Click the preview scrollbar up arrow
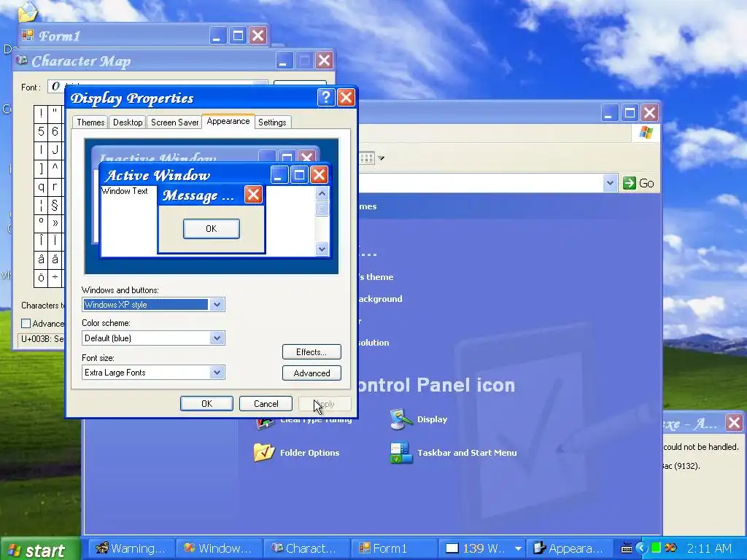The height and width of the screenshot is (560, 747). 322,194
